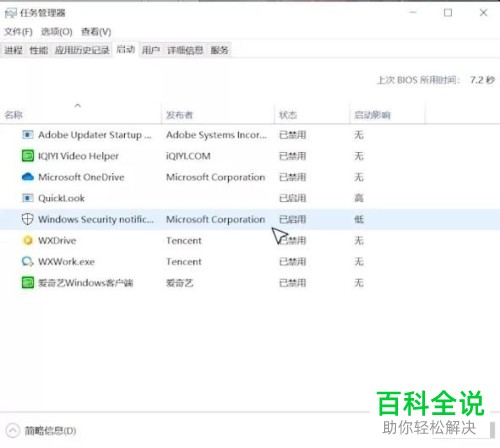The height and width of the screenshot is (448, 500).
Task: Click 已禁用 status in the OneDrive row
Action: (292, 177)
